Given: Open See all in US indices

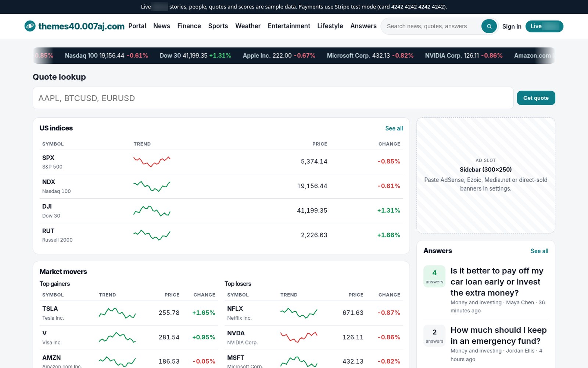Looking at the screenshot, I should [x=394, y=128].
